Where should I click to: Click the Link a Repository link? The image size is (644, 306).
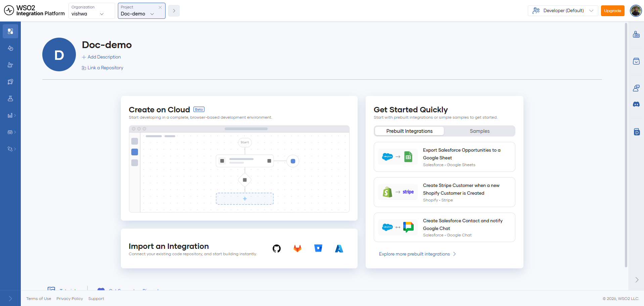coord(102,68)
